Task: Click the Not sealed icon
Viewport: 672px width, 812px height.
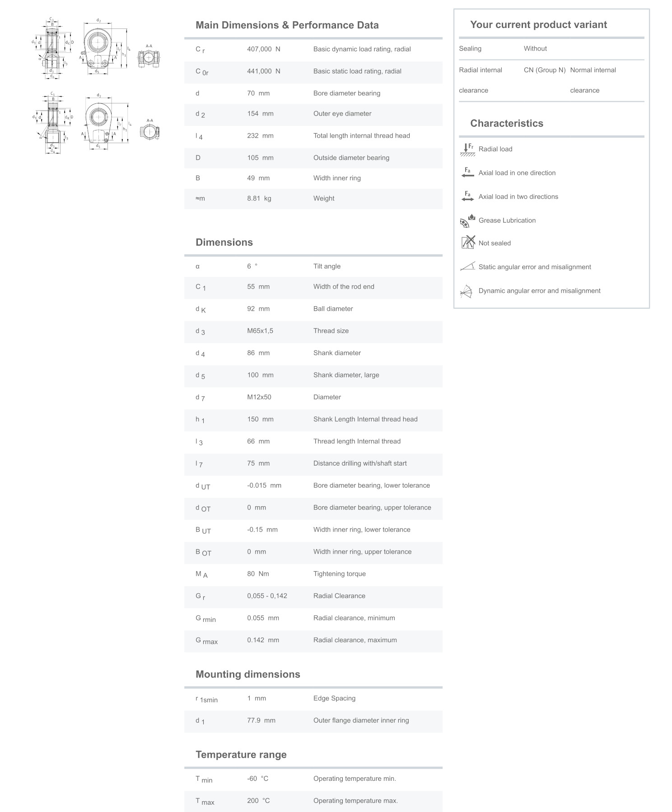Action: 468,243
